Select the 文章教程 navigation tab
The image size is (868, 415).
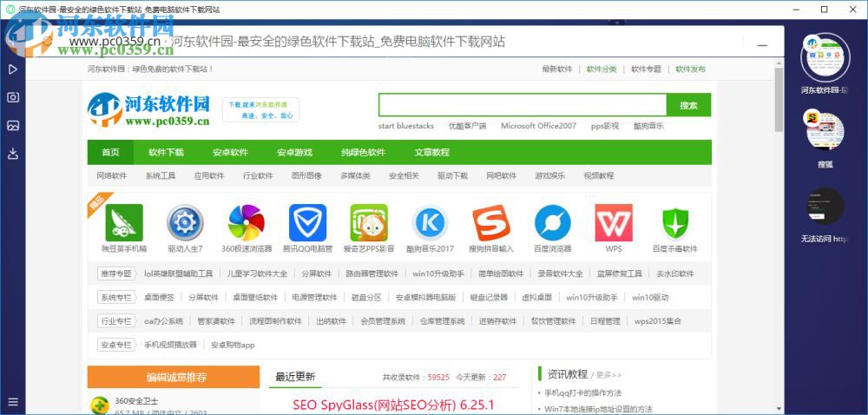click(431, 152)
